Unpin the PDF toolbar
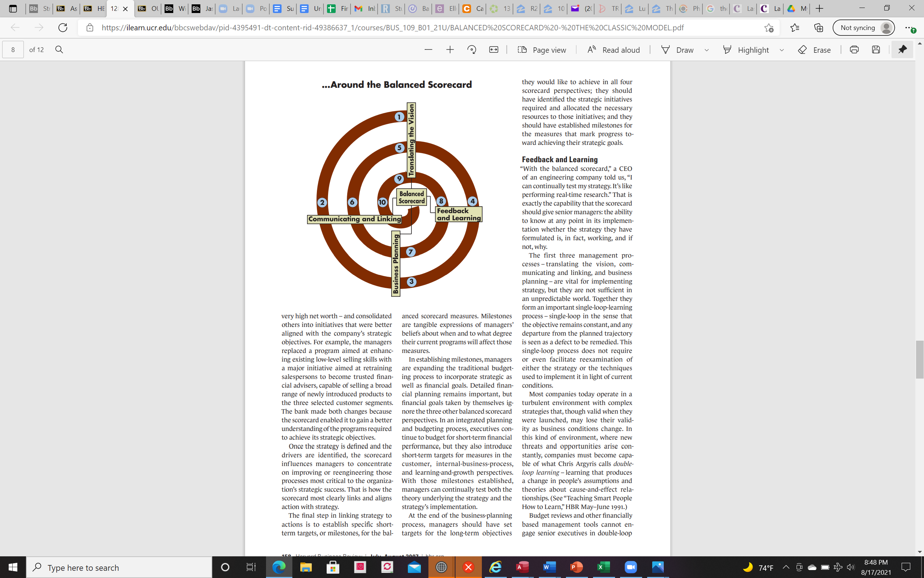Image resolution: width=924 pixels, height=578 pixels. 902,49
